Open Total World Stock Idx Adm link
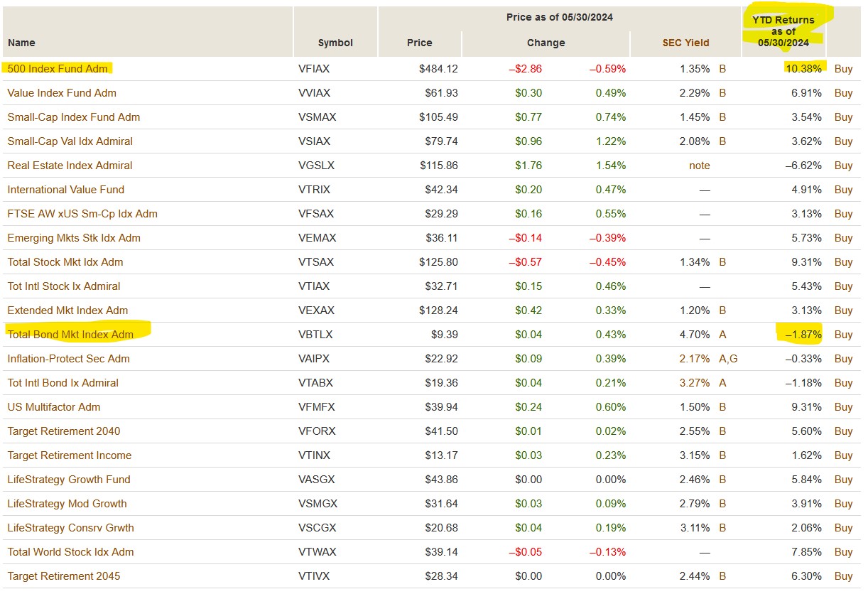The height and width of the screenshot is (594, 868). point(70,552)
